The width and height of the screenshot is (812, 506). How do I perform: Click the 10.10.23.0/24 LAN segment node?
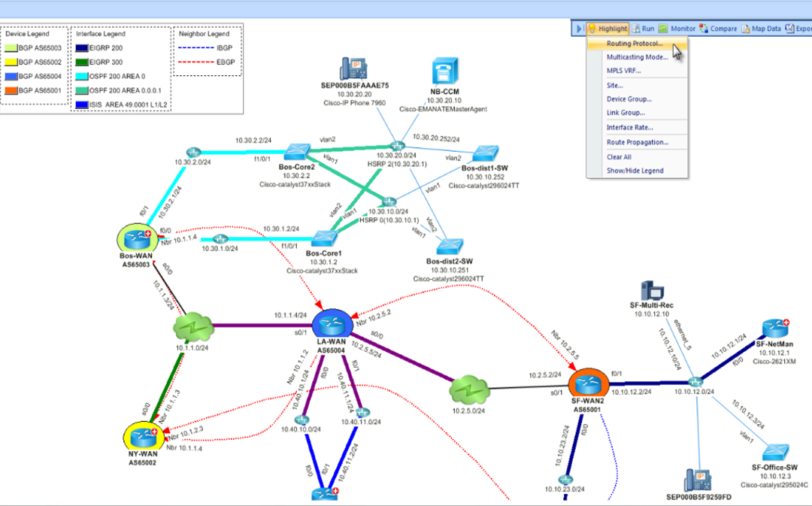(565, 480)
